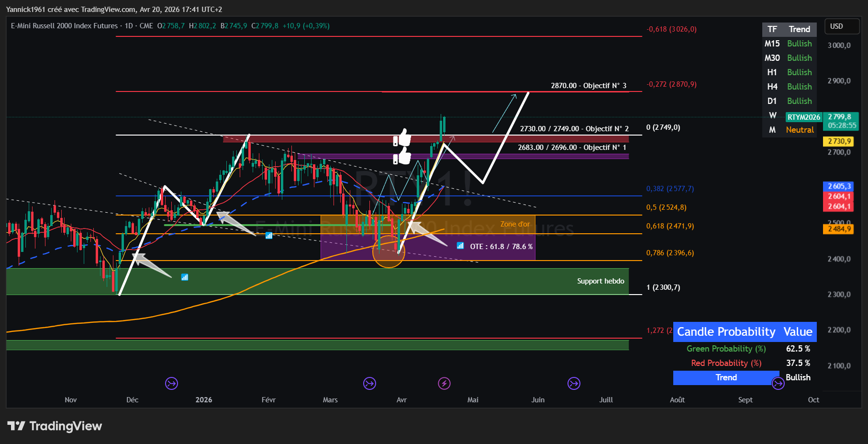Click the E-Mini Russell 2000 Index Futures title
This screenshot has height=444, width=868.
point(64,26)
